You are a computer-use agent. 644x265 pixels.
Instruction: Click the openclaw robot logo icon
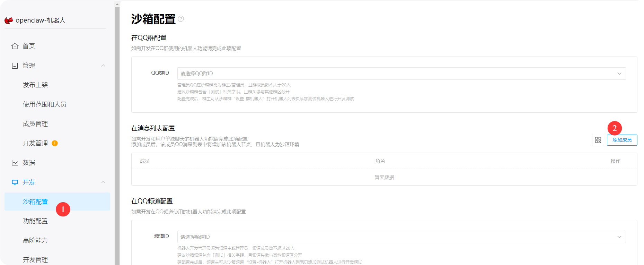click(x=9, y=20)
